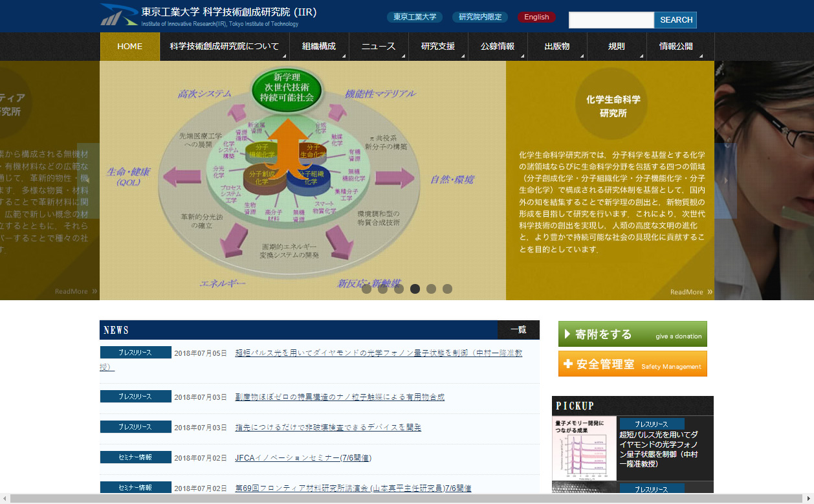Click the 寄附をする donation banner
Screen dimensions: 814x504
click(x=633, y=334)
